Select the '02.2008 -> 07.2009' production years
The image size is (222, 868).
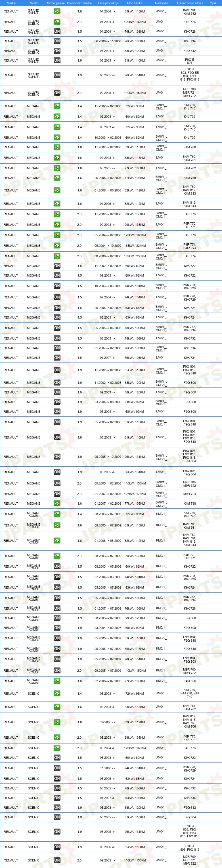pos(108,681)
